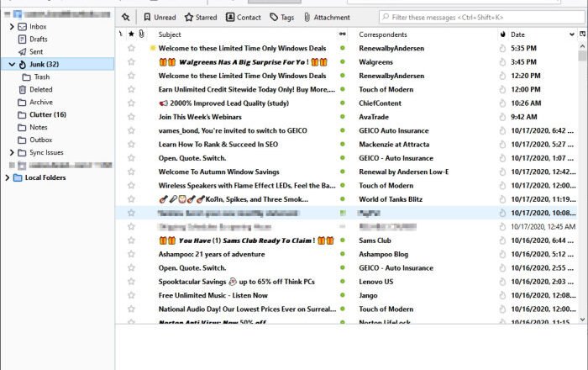The image size is (588, 370).
Task: Toggle read dot on Lenovo US message
Action: tap(343, 282)
